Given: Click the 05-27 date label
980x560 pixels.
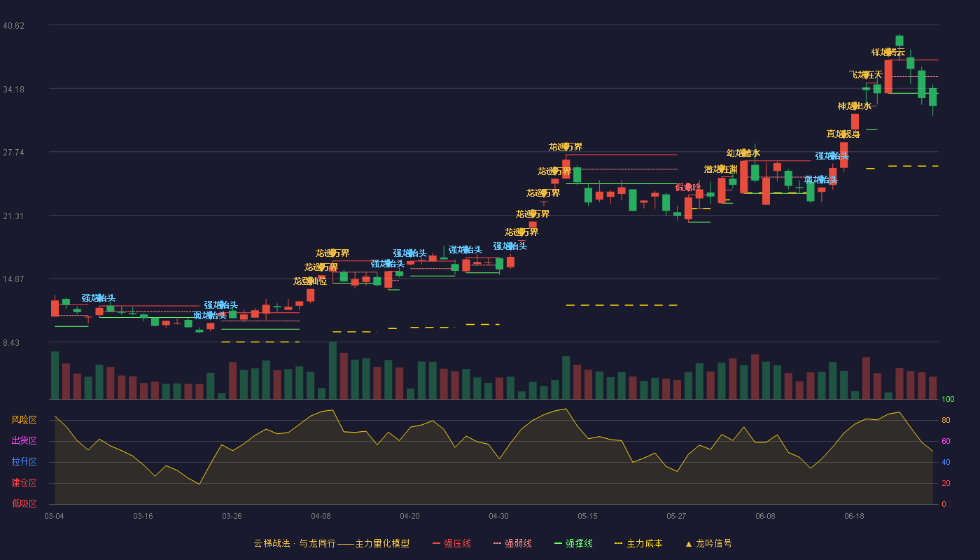Looking at the screenshot, I should click(x=676, y=516).
